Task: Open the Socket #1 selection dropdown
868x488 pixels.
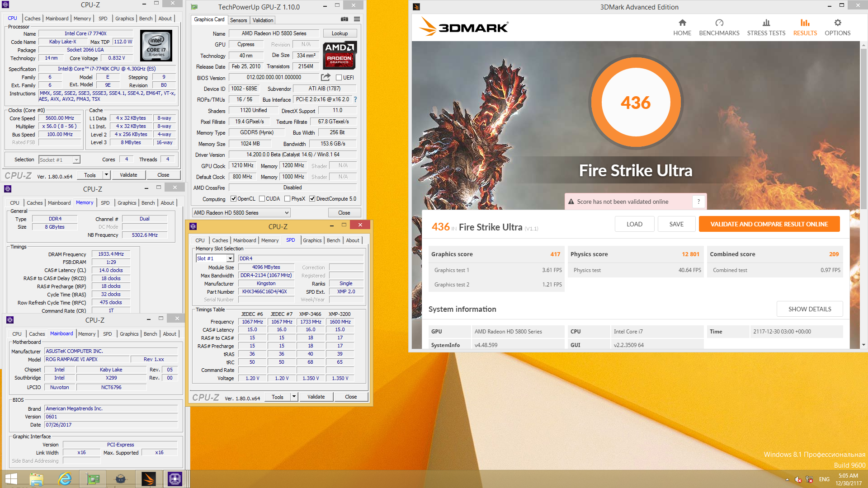Action: click(x=59, y=160)
